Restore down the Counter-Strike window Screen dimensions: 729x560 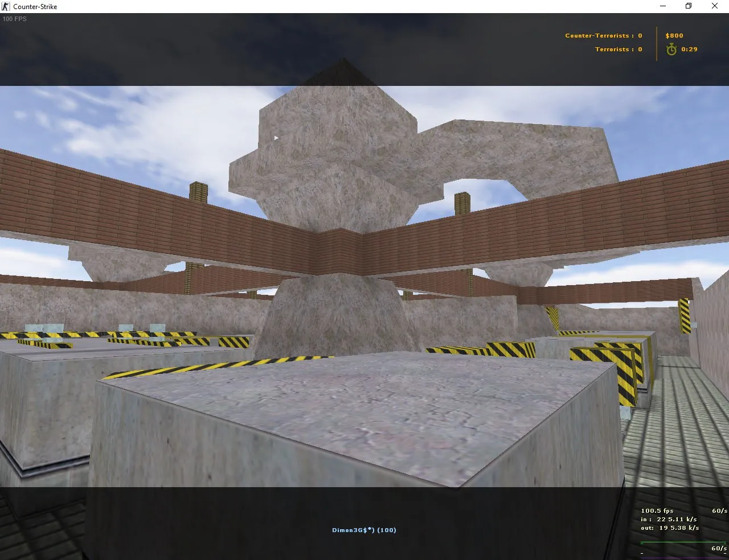tap(689, 6)
